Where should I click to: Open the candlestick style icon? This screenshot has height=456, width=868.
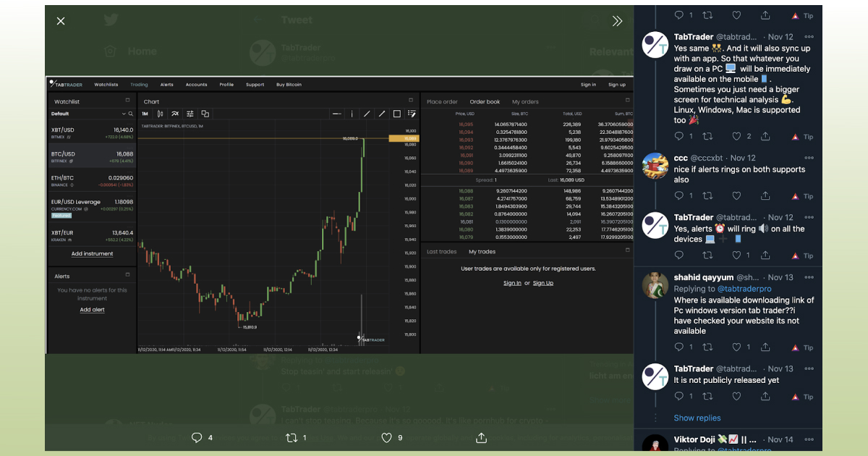click(160, 114)
